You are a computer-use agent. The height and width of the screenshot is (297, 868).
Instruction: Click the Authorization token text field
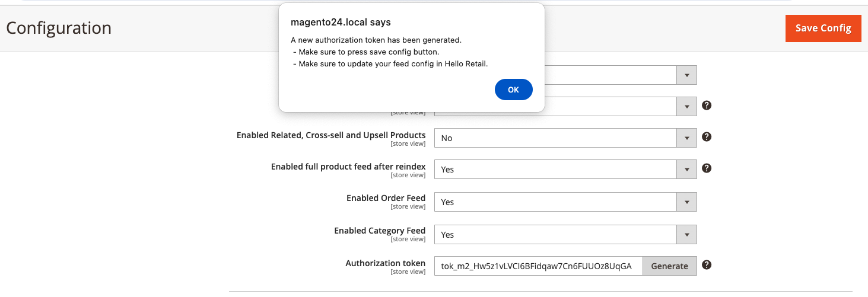pos(538,266)
